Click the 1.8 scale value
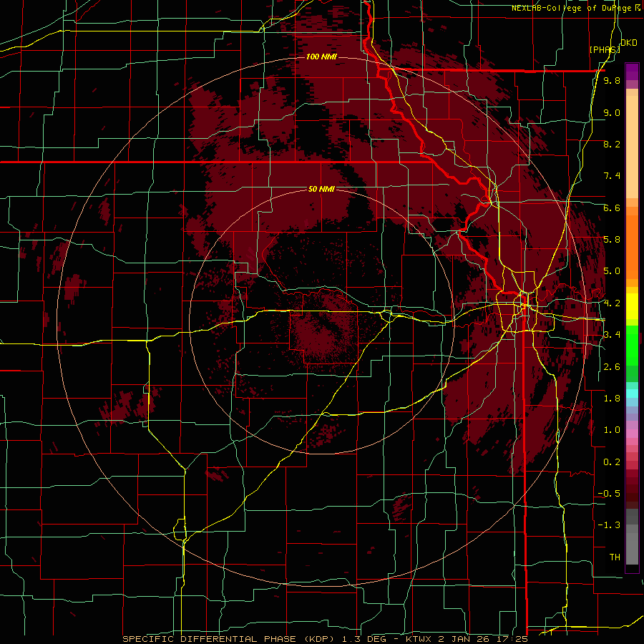Screen dimensions: 644x644 coord(612,399)
